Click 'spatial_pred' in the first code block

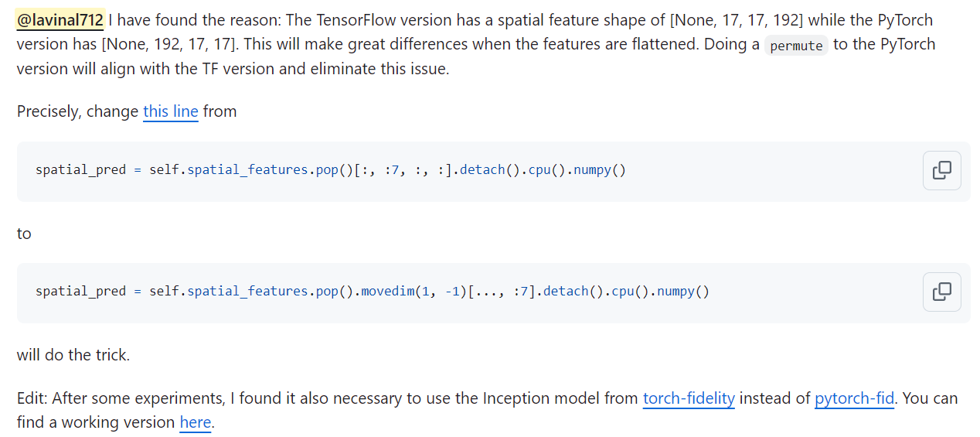tap(80, 170)
